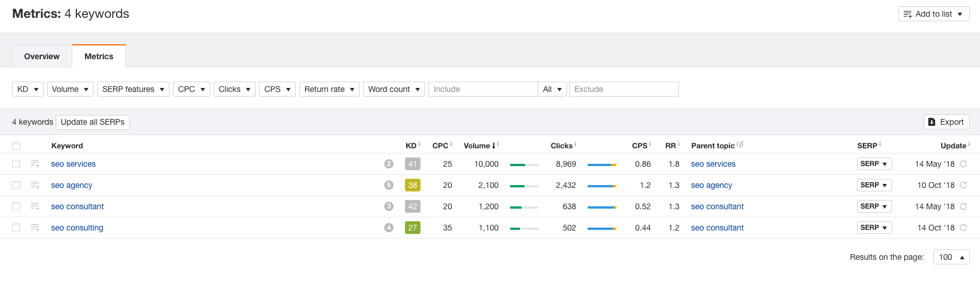The image size is (980, 292).
Task: Expand SERP dropdown for seo services
Action: 874,164
